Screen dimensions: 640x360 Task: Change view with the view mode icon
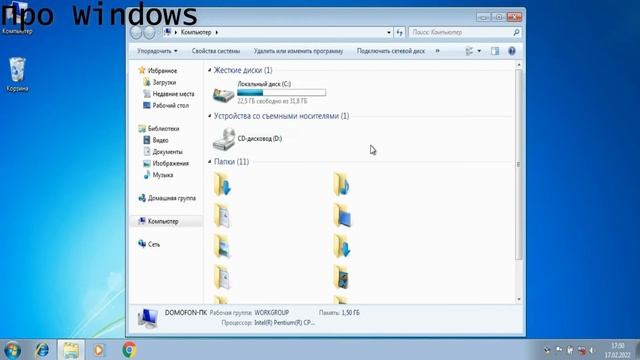coord(469,51)
